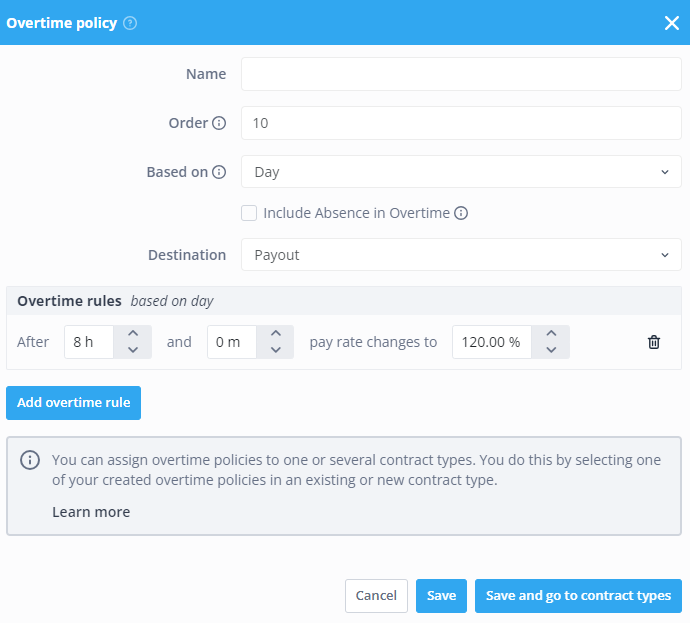Click info icon beside Include Absence in Overtime
The width and height of the screenshot is (690, 623).
(461, 213)
